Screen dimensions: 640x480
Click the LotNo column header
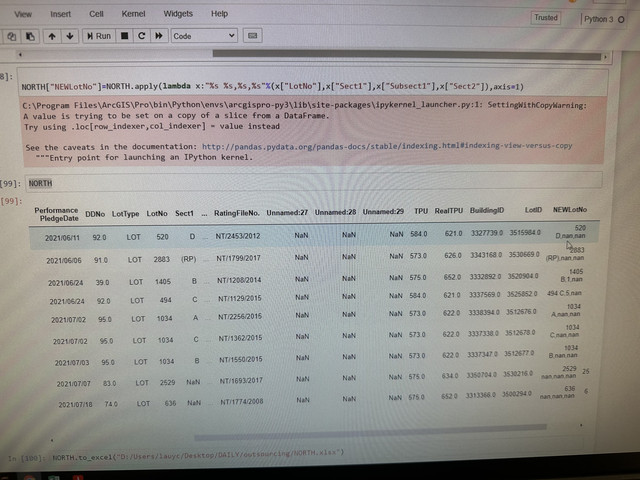coord(157,213)
